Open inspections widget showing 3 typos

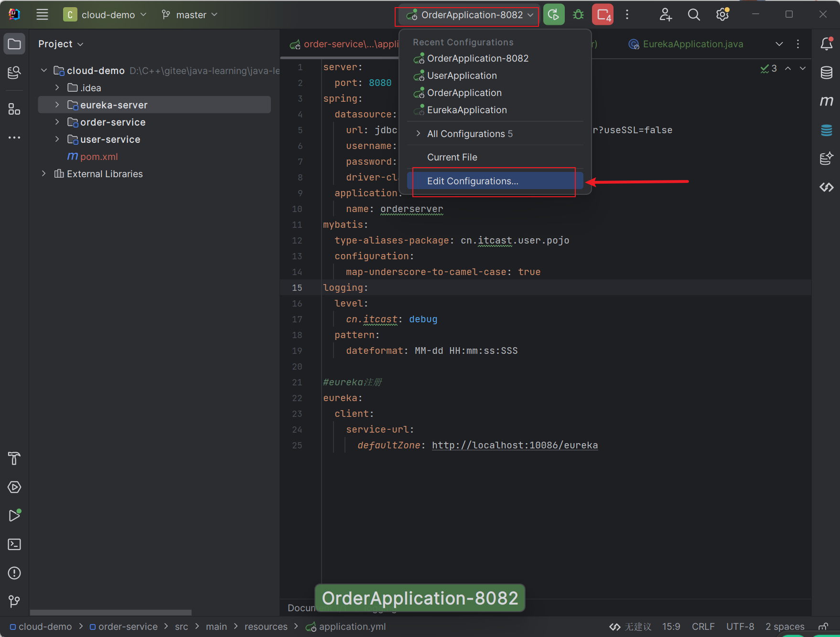768,68
